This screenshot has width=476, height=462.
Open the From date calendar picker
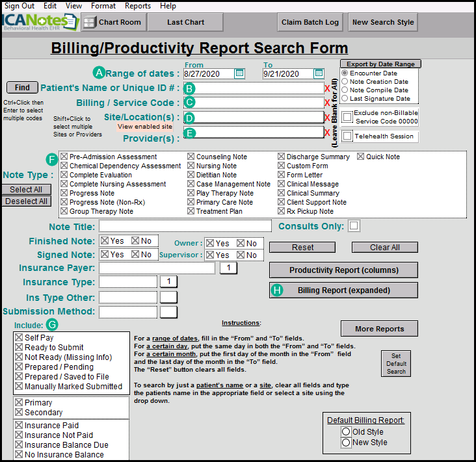(239, 73)
